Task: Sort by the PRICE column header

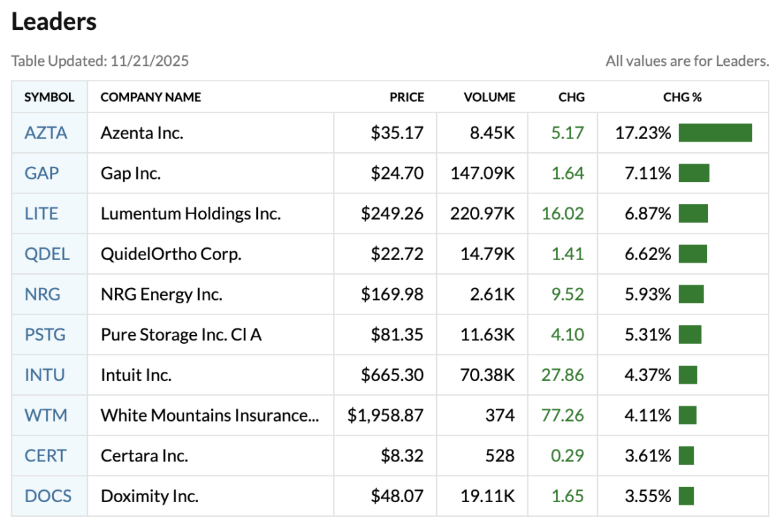Action: 406,97
